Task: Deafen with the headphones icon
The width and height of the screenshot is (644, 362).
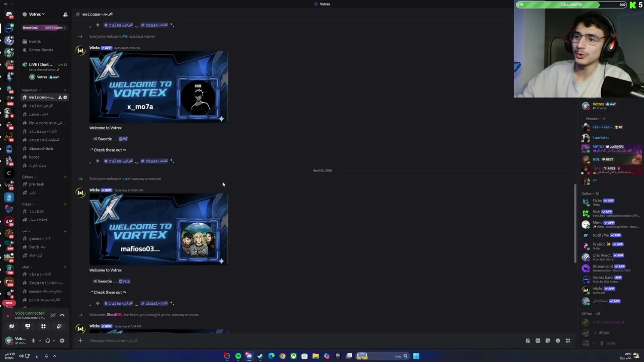Action: pyautogui.click(x=48, y=340)
